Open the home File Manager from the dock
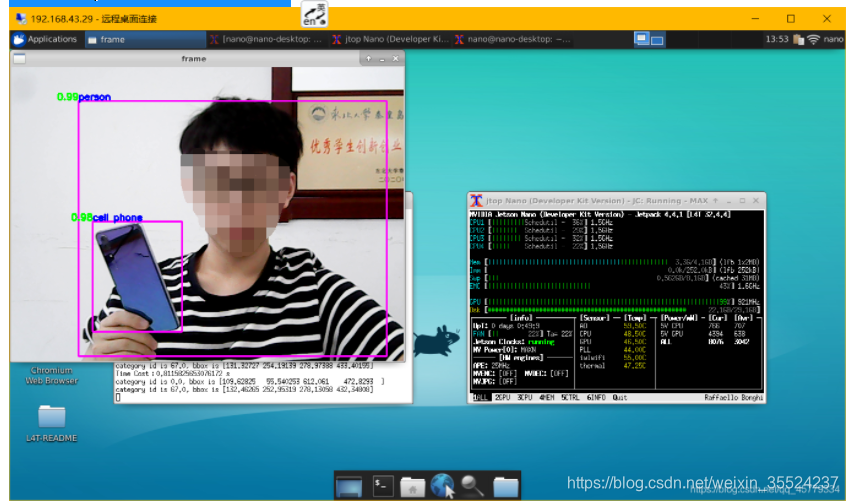This screenshot has width=849, height=502. pyautogui.click(x=412, y=486)
